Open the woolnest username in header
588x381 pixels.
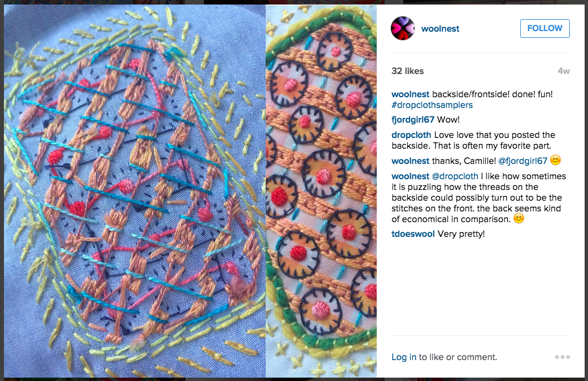pyautogui.click(x=440, y=29)
